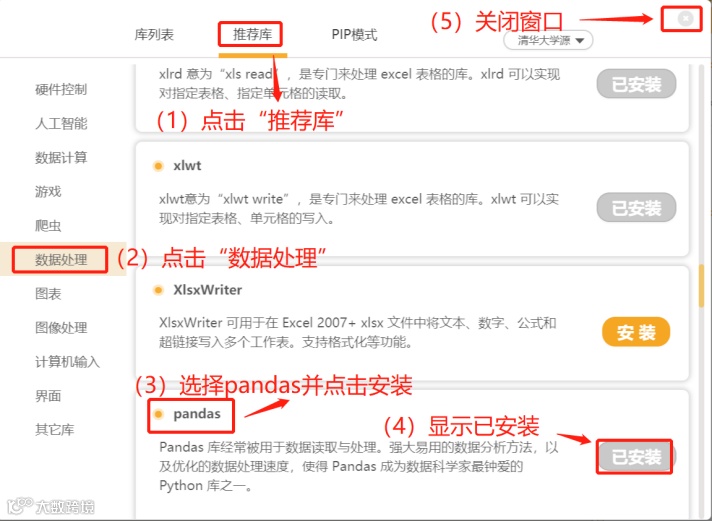Click the orange dot beside pandas
This screenshot has width=712, height=521.
[x=158, y=414]
